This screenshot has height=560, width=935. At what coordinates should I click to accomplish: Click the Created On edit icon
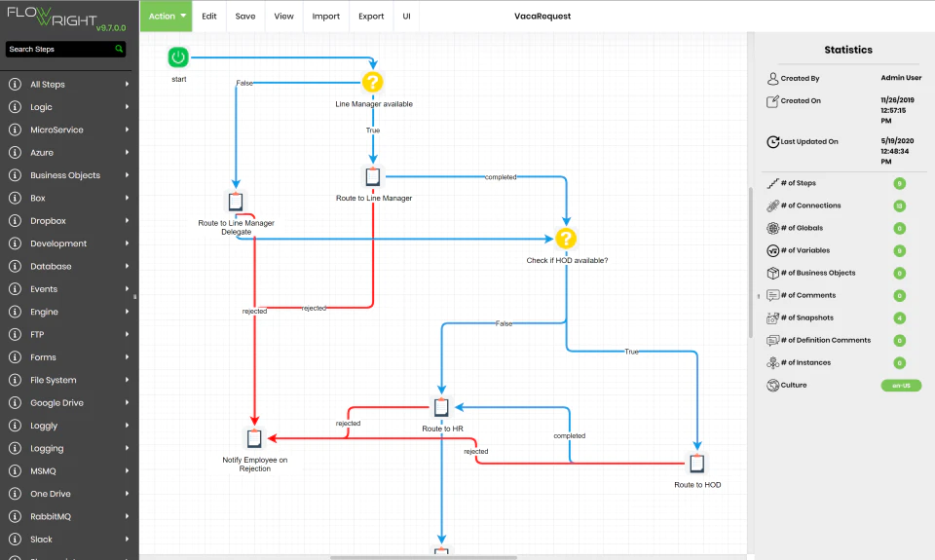[772, 100]
